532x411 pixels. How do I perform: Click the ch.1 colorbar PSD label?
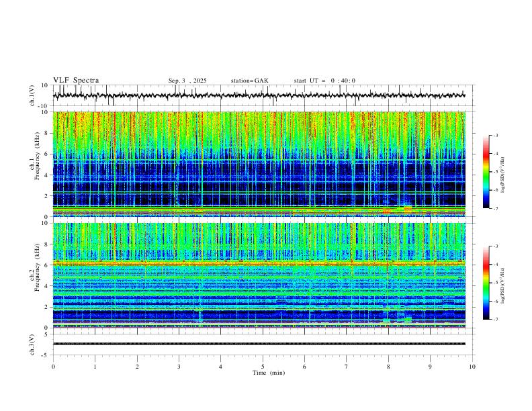(502, 175)
